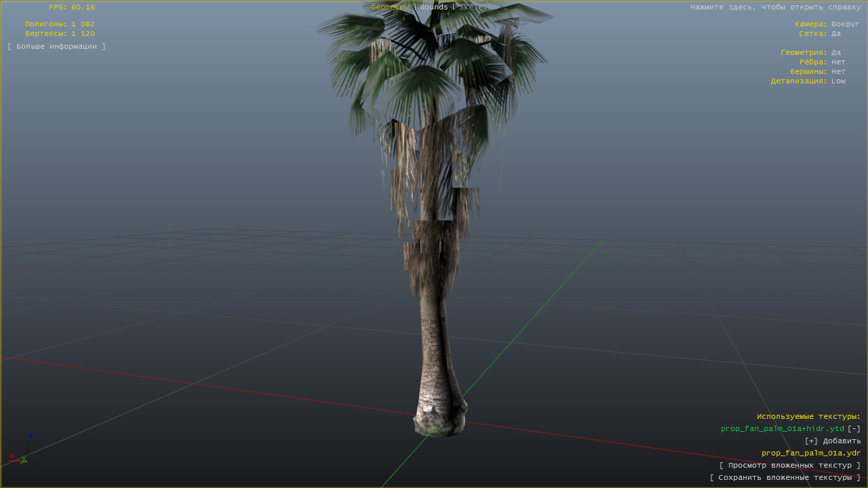Screen dimensions: 868x488
Task: Click the 'Полигоны: 1 082' statistic
Action: tap(60, 24)
